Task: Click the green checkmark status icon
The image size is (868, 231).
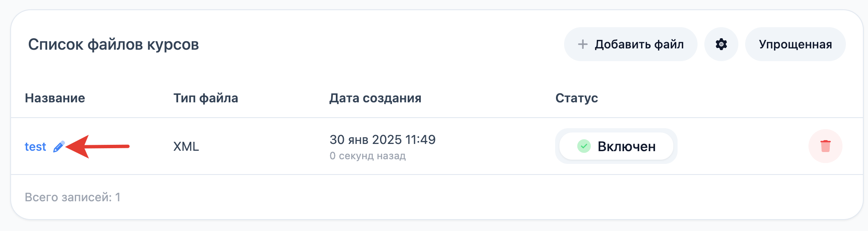Action: (x=584, y=146)
